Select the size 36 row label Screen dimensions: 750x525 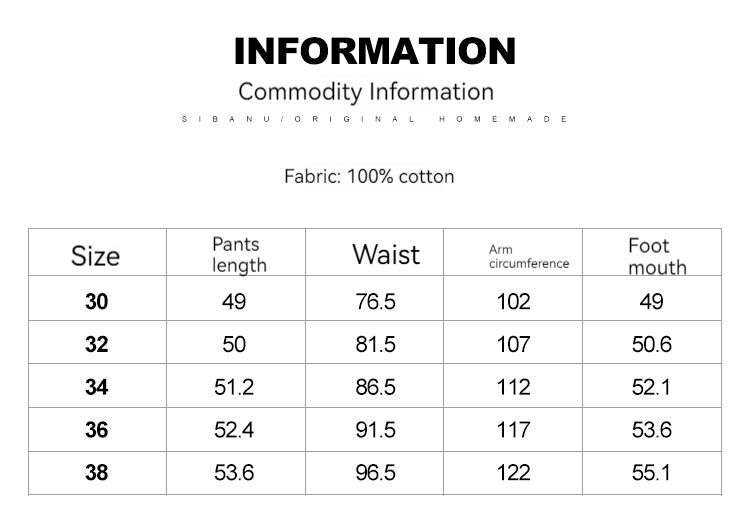pyautogui.click(x=96, y=430)
